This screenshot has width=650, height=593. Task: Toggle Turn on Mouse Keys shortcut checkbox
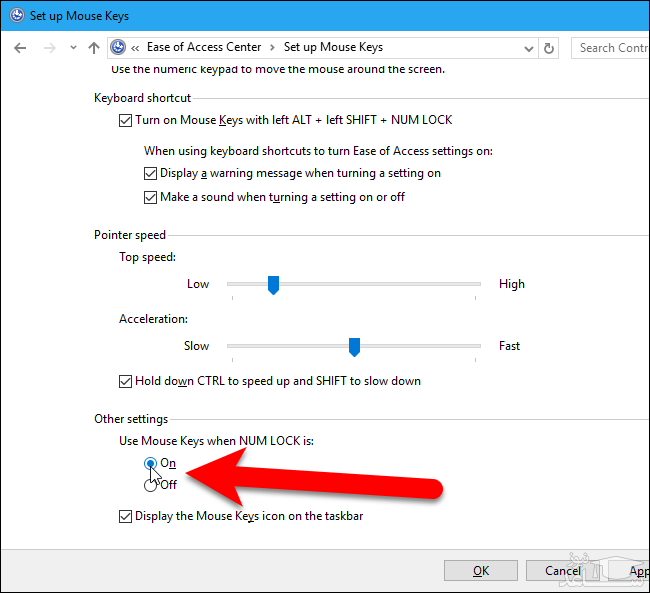[125, 121]
